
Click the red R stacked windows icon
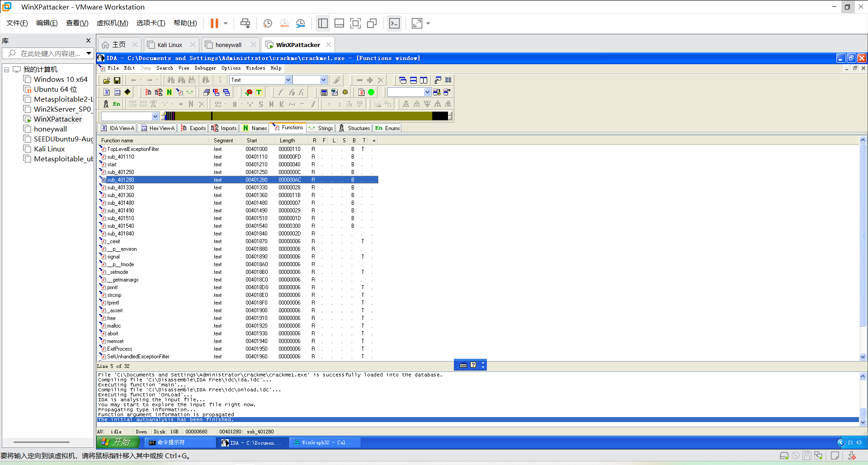tap(216, 92)
